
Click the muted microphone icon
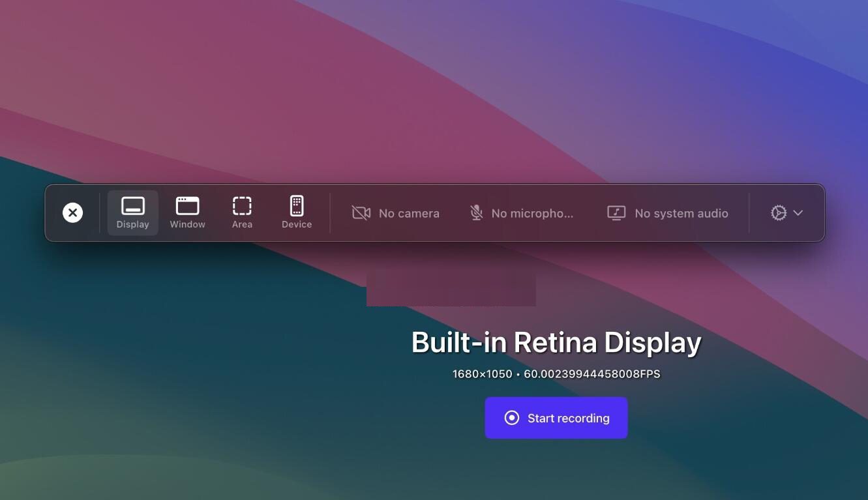pos(477,213)
